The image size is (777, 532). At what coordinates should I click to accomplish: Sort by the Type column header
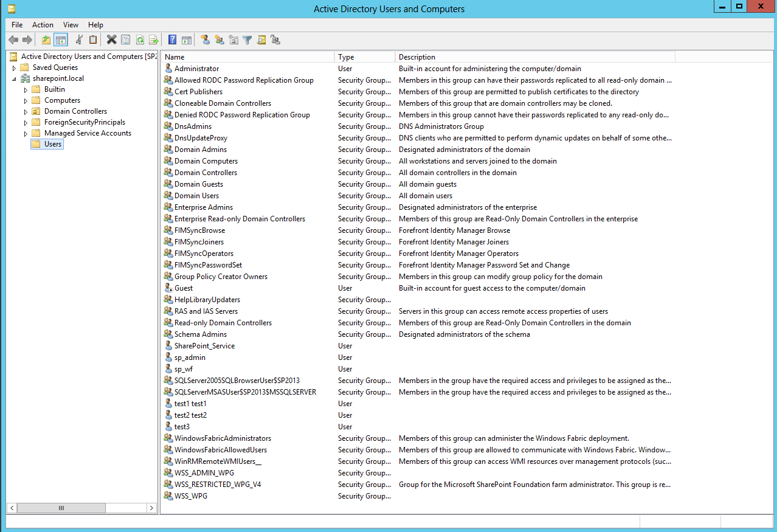(365, 57)
